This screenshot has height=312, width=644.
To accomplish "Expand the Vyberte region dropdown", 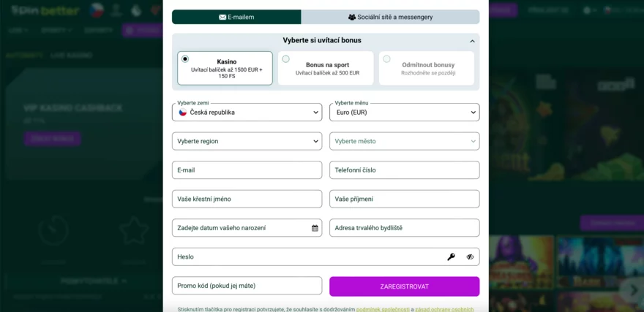I will 247,141.
